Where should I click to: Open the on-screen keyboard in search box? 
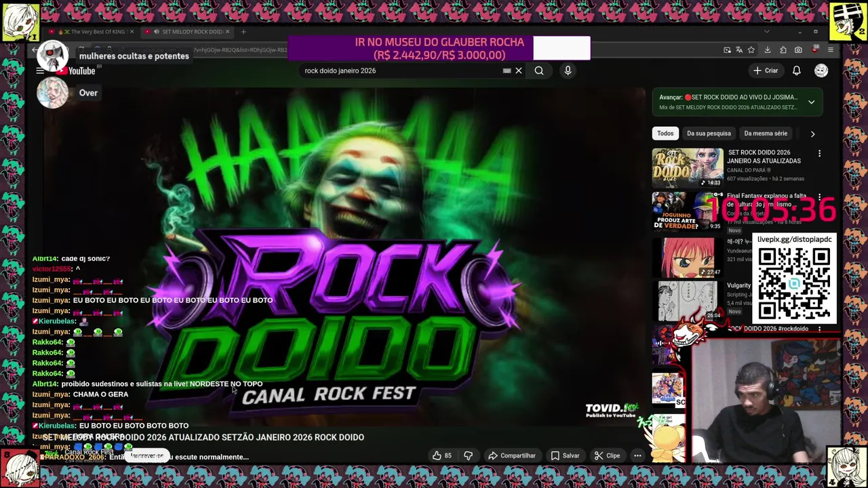(507, 70)
